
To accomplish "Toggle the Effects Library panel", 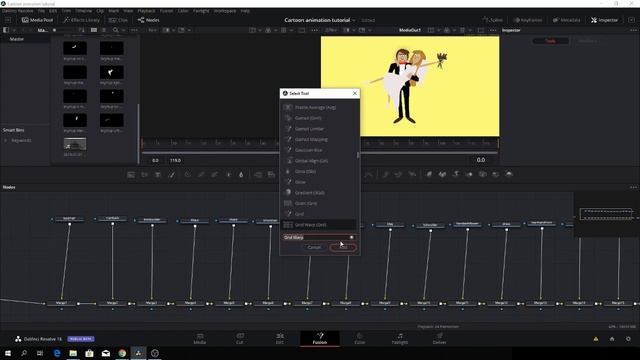I will click(x=82, y=20).
